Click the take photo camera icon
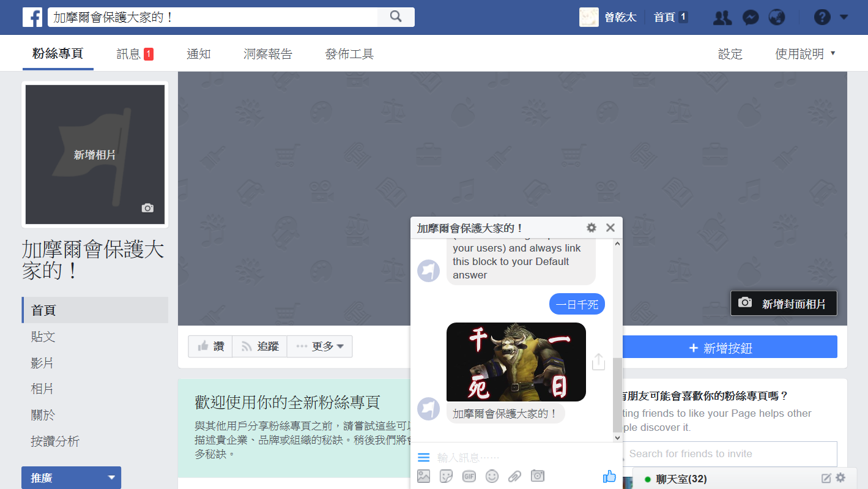 point(538,476)
